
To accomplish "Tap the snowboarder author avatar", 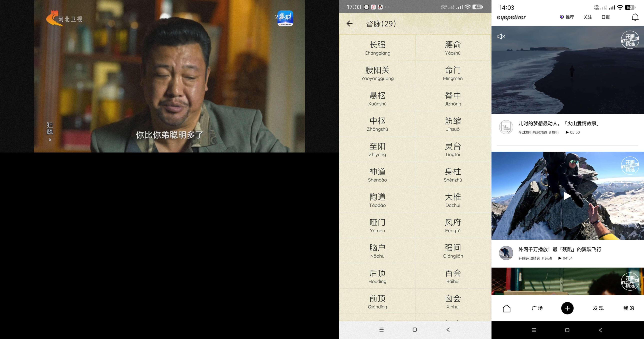I will (x=506, y=253).
